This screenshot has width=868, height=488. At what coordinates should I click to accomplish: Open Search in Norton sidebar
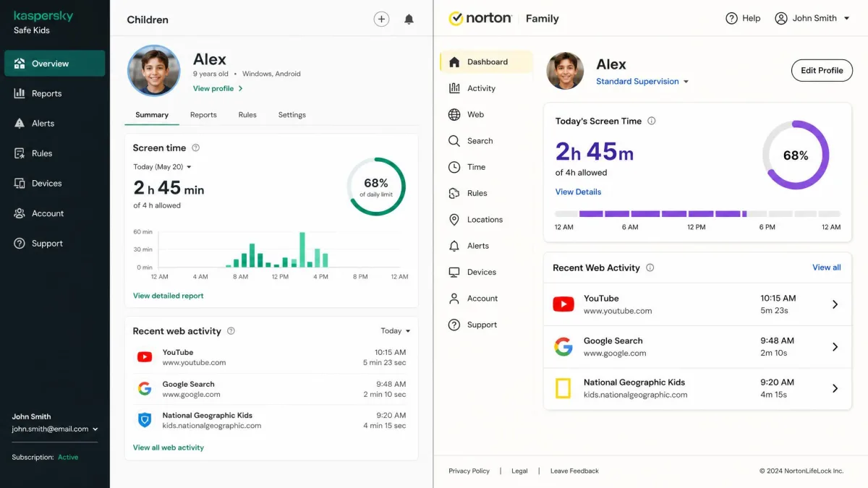pos(486,141)
